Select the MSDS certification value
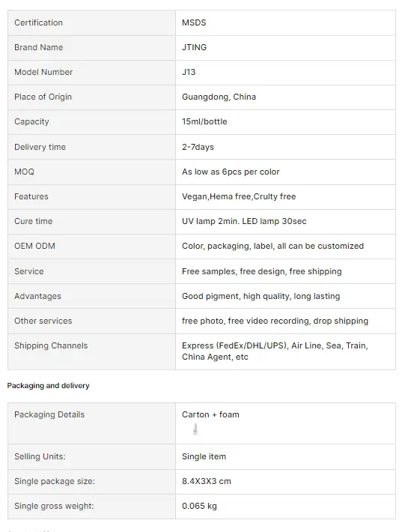Screen dimensions: 405x532 tap(194, 22)
